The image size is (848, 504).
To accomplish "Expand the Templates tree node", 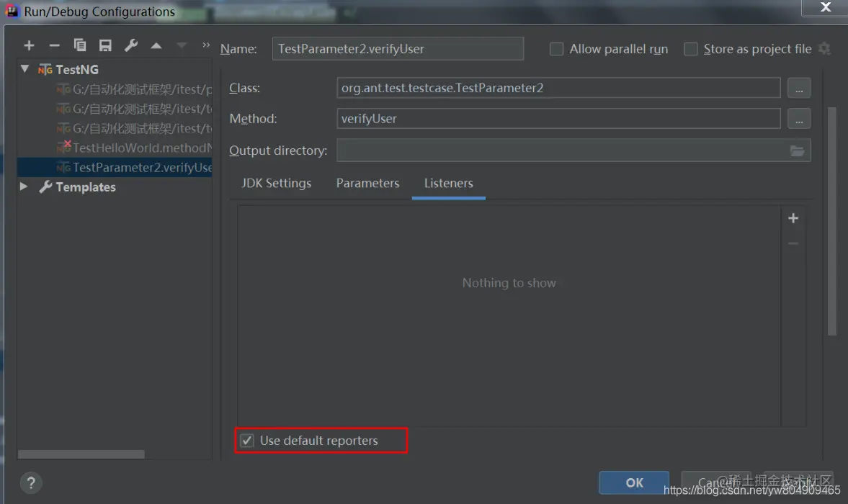I will pos(24,186).
